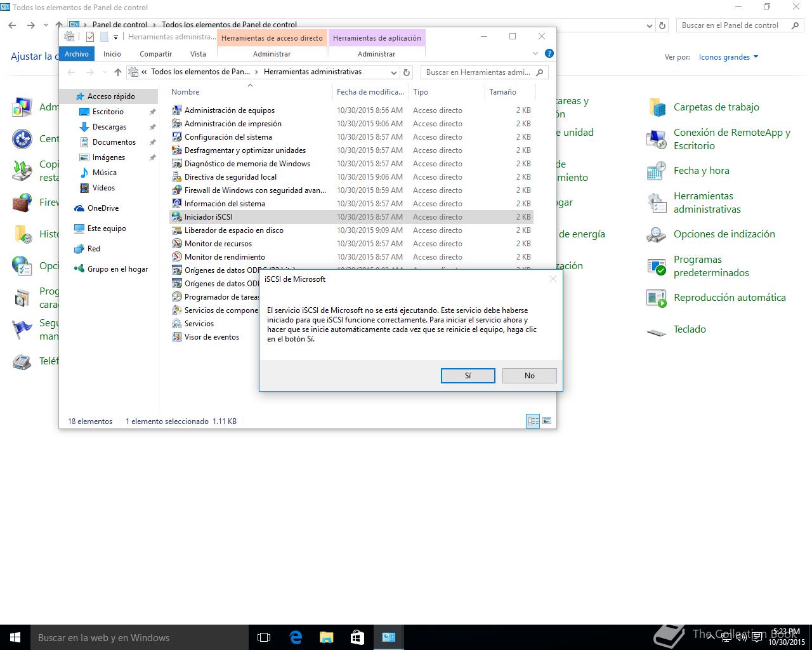Open Teclado in Control Panel
Screen dimensions: 812x650
click(x=676, y=329)
